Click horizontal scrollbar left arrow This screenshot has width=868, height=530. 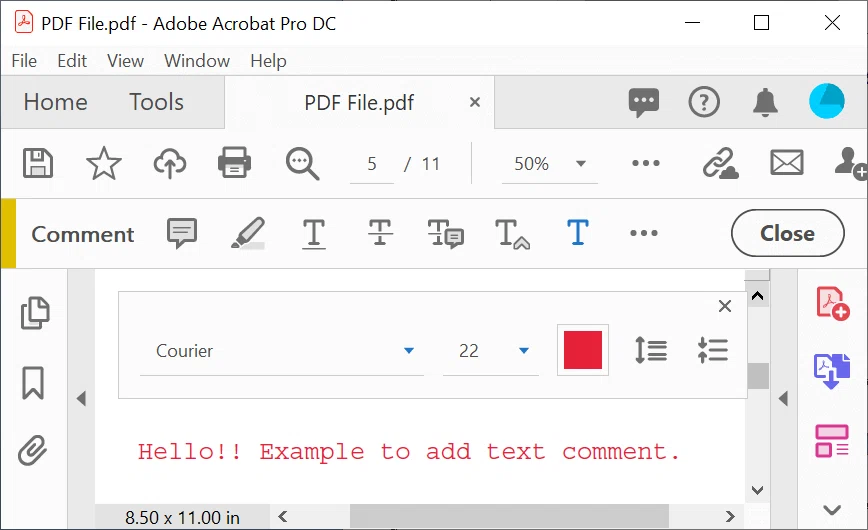click(283, 517)
